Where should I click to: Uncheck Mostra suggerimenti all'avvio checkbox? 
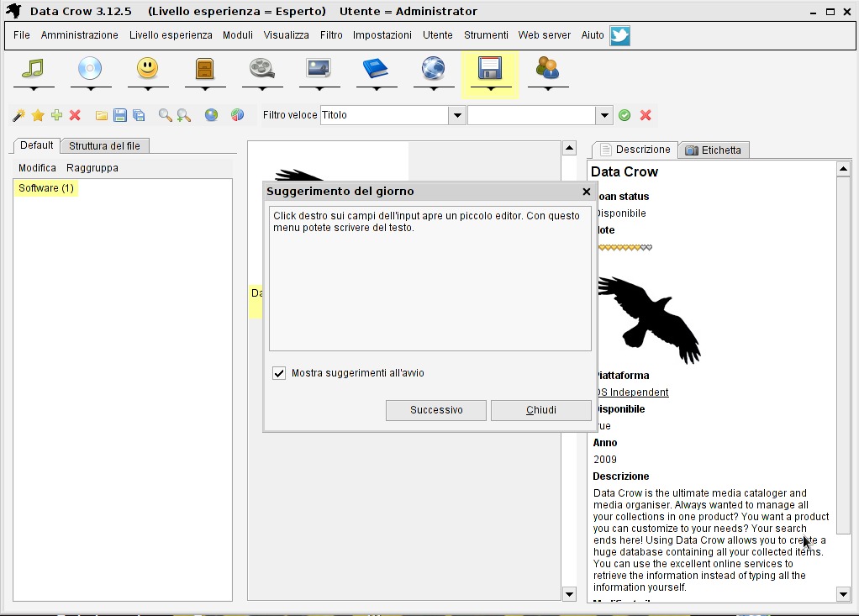point(279,373)
